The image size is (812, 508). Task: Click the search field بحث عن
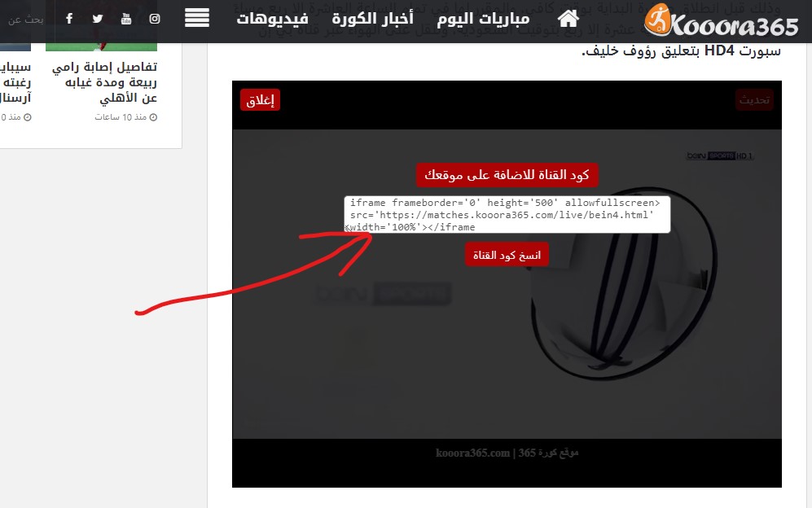tap(26, 20)
